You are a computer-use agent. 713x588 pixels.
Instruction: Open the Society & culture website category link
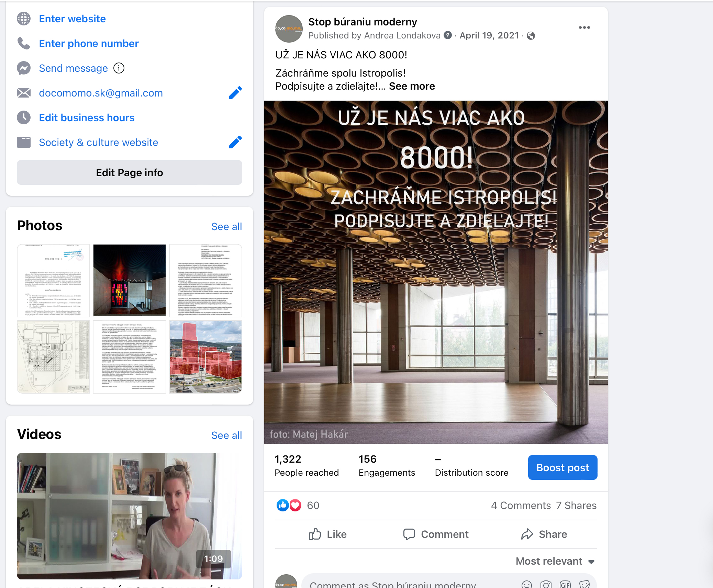coord(98,142)
